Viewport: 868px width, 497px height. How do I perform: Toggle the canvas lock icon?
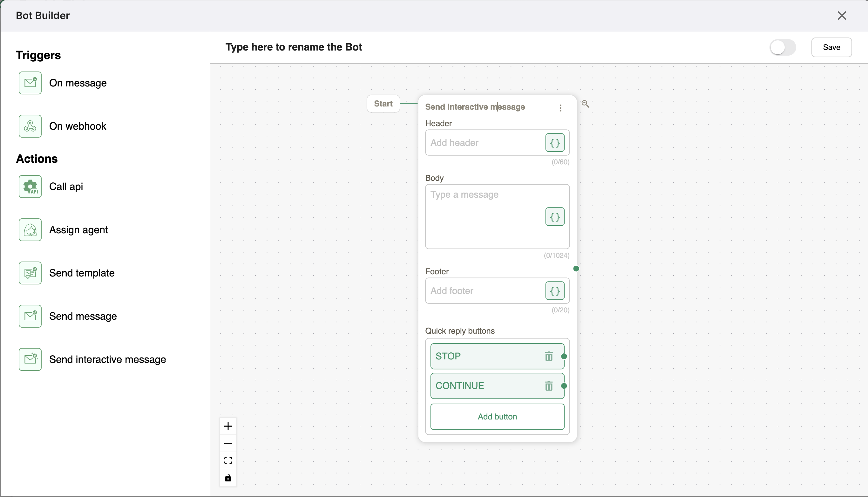pos(228,478)
